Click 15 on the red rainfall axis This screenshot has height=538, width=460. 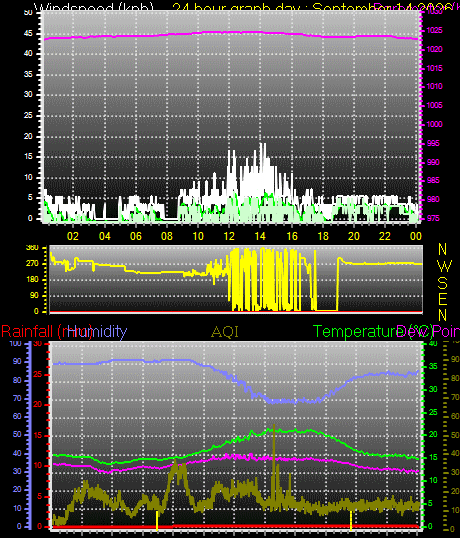click(38, 435)
